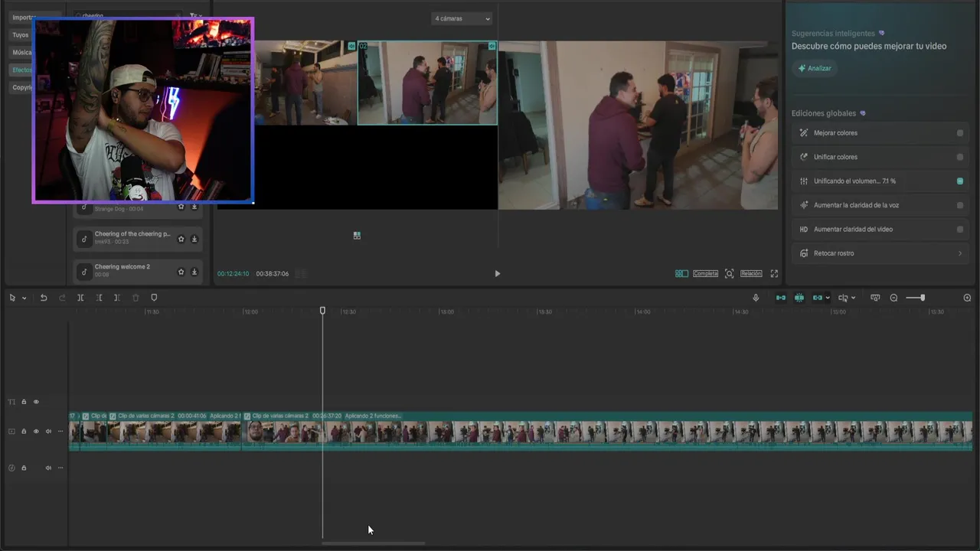Lock the main video track
The image size is (980, 551).
click(24, 432)
